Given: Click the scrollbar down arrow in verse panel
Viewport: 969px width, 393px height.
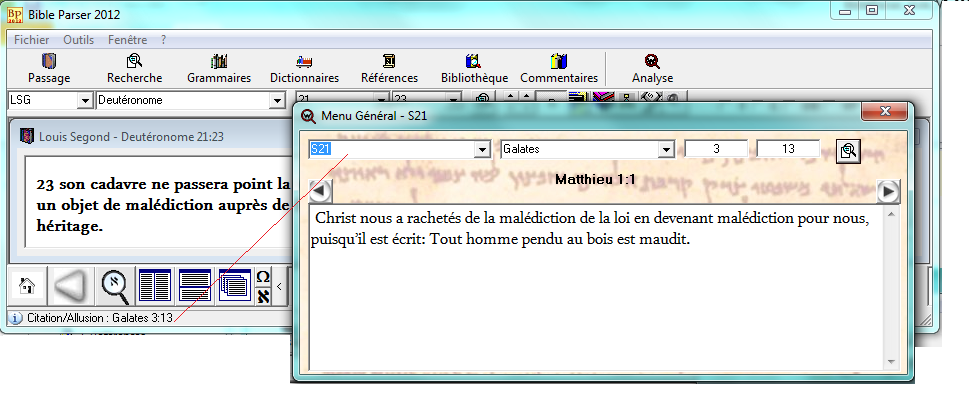Looking at the screenshot, I should 891,361.
